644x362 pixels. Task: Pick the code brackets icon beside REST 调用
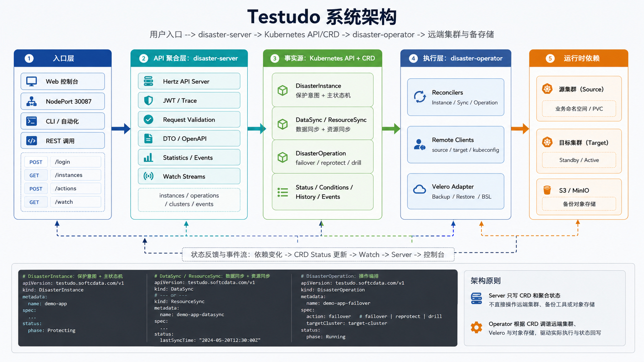point(32,141)
